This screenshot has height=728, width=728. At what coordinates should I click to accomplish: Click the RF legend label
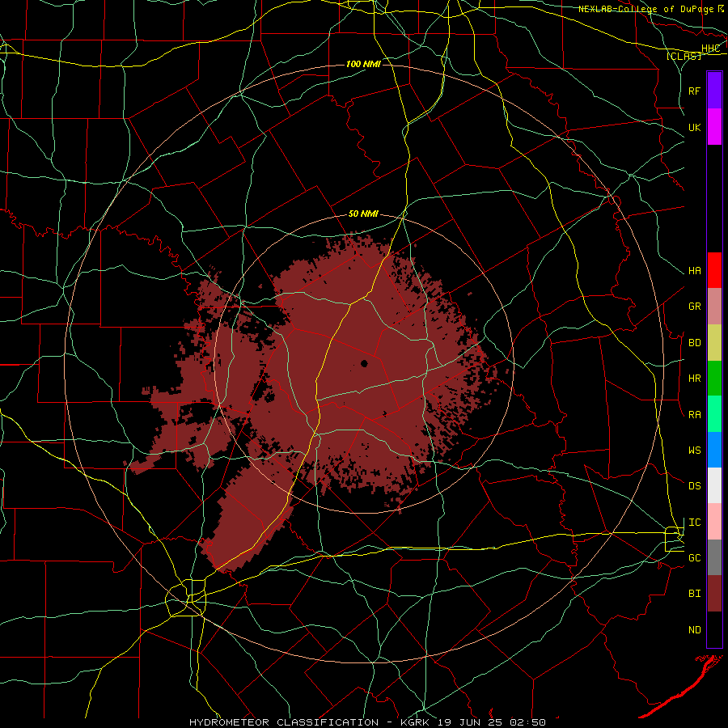point(694,91)
